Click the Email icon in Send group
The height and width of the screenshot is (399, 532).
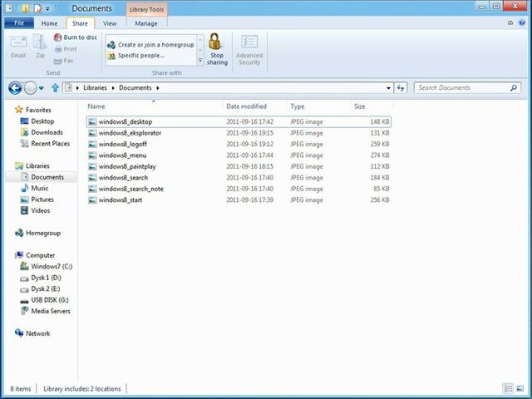(18, 42)
